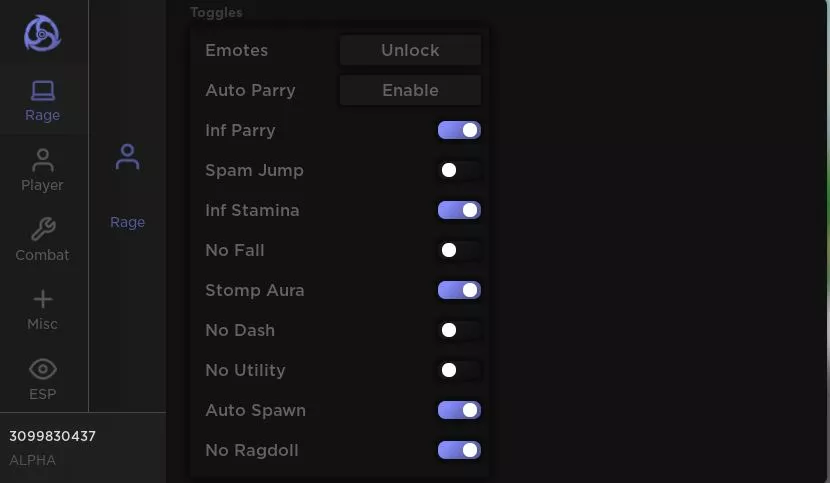The height and width of the screenshot is (483, 830).
Task: Open the Rage laptop icon tab
Action: pos(42,91)
